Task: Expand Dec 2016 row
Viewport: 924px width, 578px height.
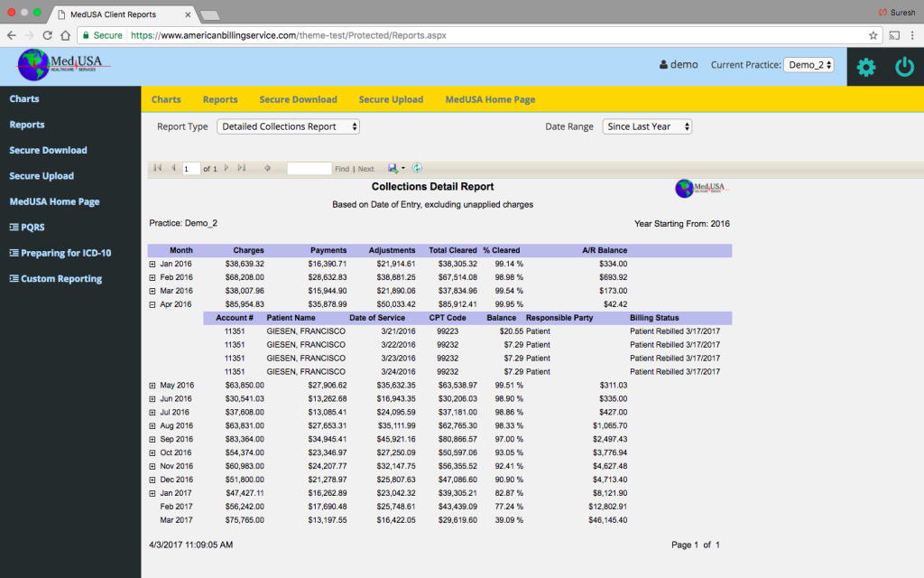Action: click(152, 480)
